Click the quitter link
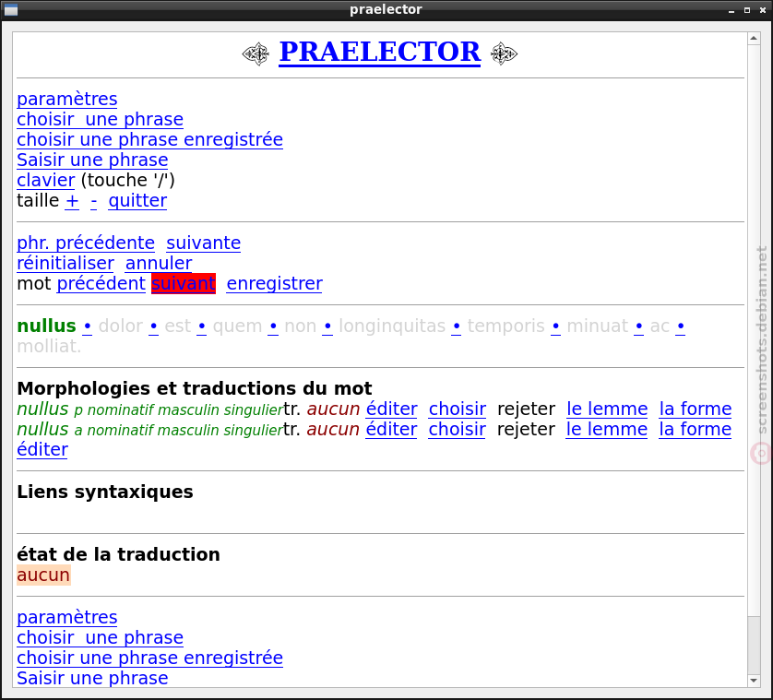The image size is (773, 700). coord(137,201)
